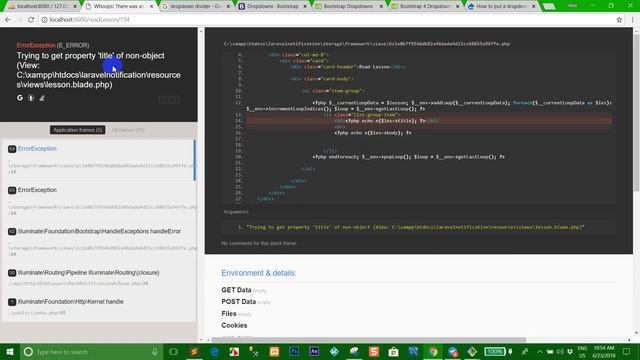Open a new browser tab
This screenshot has height=360, width=640.
pos(549,7)
